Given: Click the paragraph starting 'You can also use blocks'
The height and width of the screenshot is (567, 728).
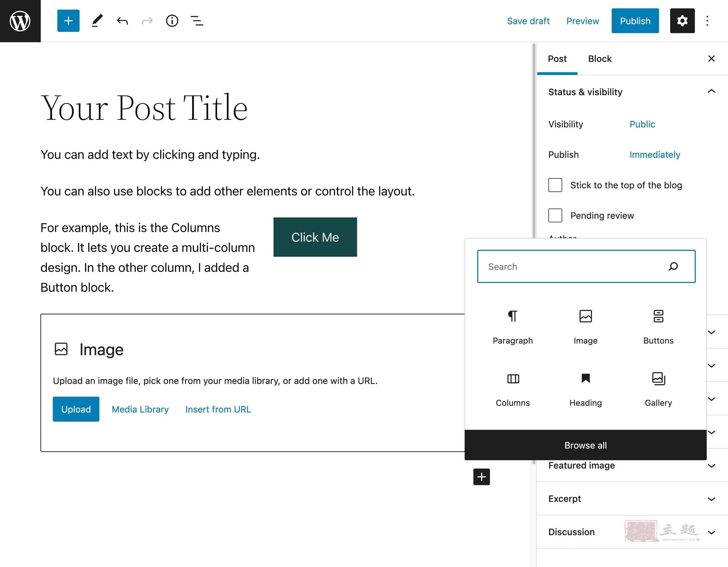Looking at the screenshot, I should 227,191.
